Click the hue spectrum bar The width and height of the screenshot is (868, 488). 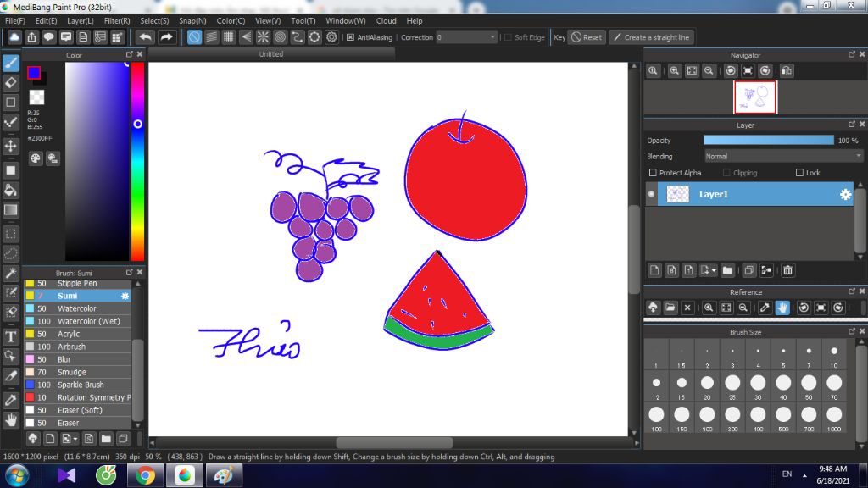[138, 161]
